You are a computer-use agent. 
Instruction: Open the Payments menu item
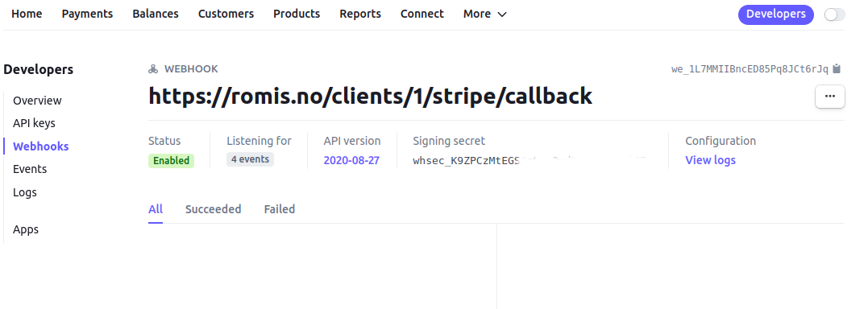coord(87,14)
